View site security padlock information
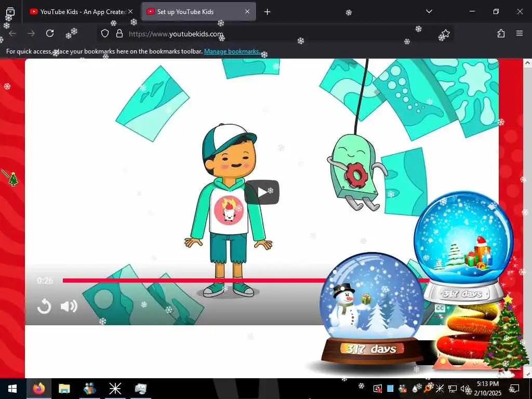The width and height of the screenshot is (532, 399). pyautogui.click(x=119, y=33)
